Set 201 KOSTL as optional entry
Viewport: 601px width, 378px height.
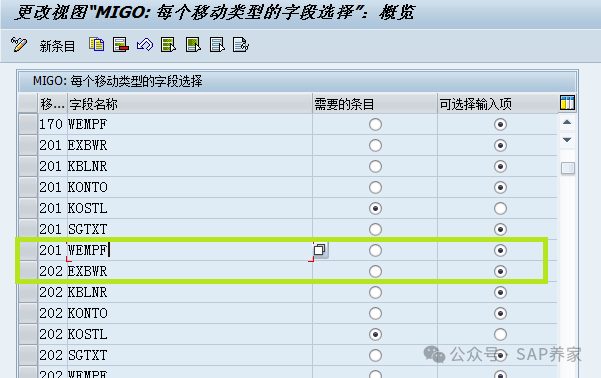500,208
